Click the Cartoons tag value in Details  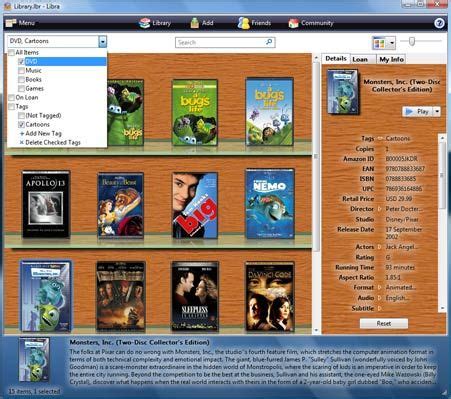398,138
